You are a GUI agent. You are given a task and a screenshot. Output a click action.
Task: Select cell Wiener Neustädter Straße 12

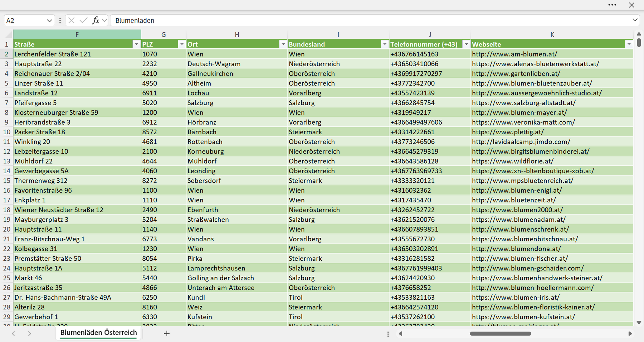point(77,210)
